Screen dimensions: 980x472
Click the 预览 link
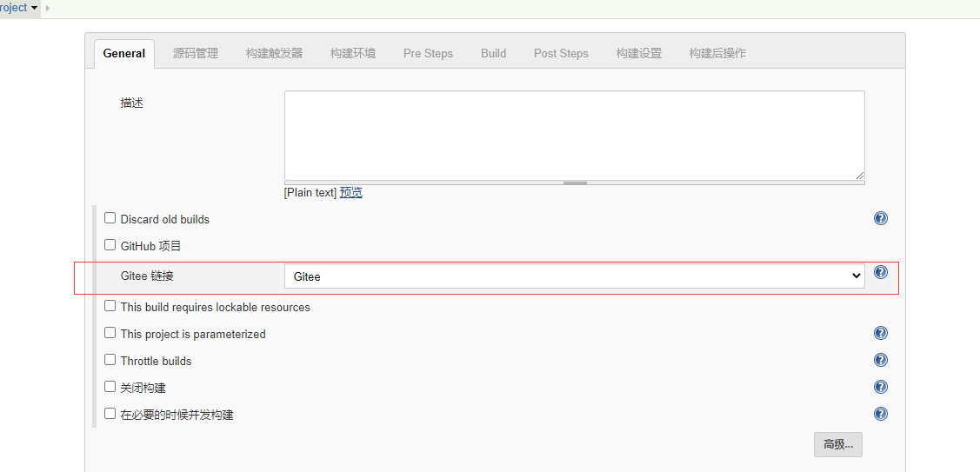pyautogui.click(x=351, y=193)
